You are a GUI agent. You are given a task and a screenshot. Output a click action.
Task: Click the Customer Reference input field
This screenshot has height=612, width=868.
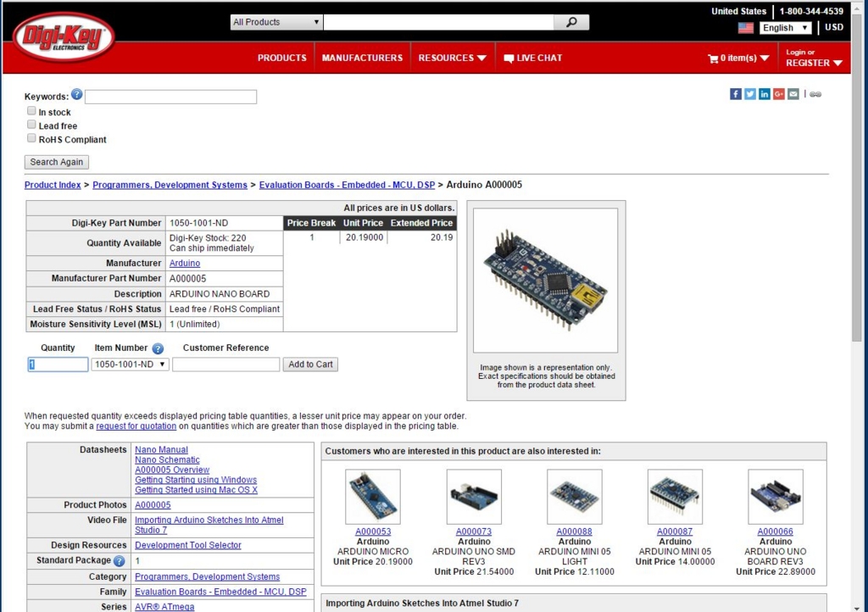tap(225, 364)
